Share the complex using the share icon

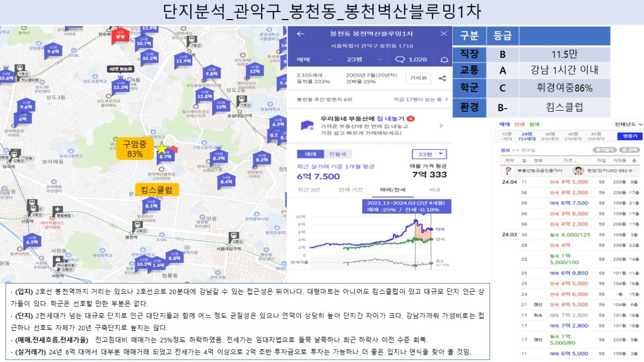[x=442, y=78]
